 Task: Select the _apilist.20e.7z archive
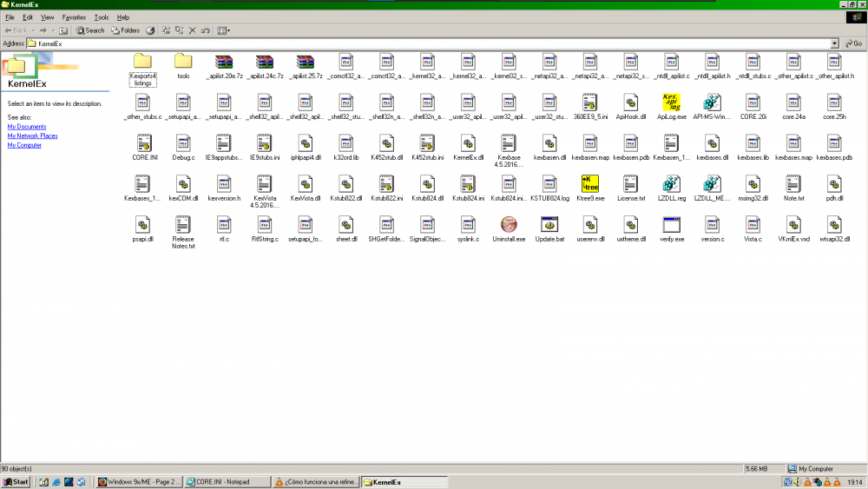pyautogui.click(x=224, y=63)
